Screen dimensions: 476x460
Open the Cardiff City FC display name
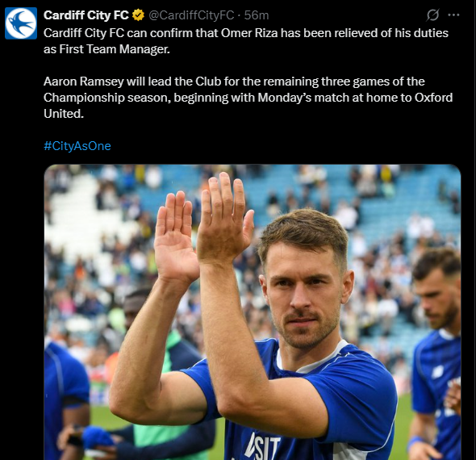pos(86,15)
